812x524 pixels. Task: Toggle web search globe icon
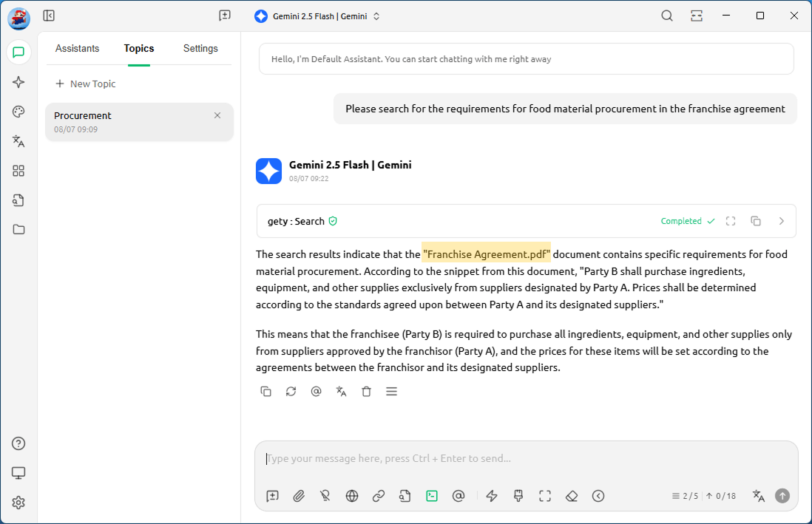click(352, 496)
